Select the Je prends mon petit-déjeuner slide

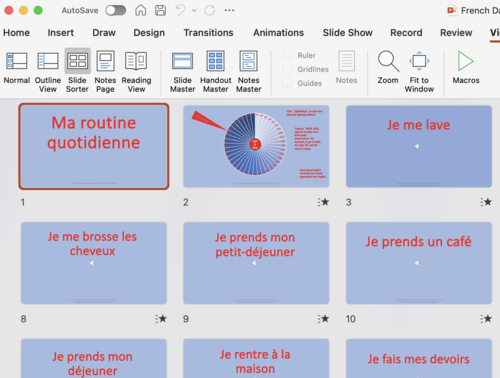point(256,263)
